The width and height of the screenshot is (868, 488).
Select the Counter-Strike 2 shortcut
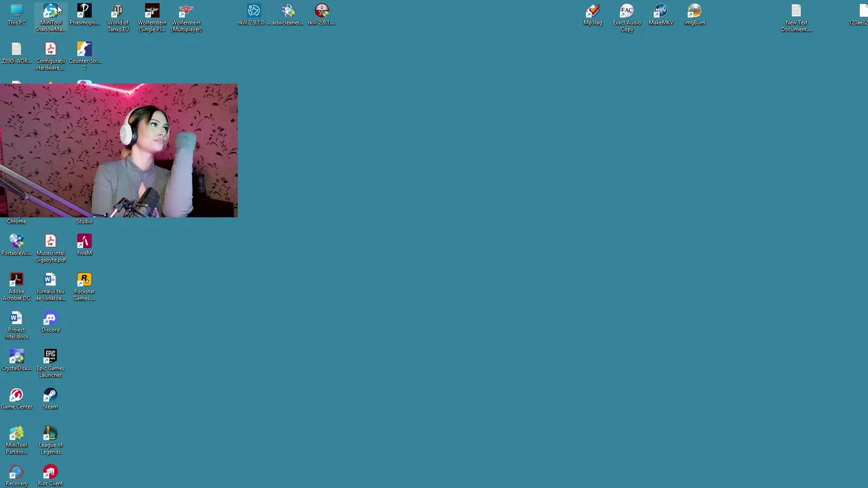coord(84,56)
